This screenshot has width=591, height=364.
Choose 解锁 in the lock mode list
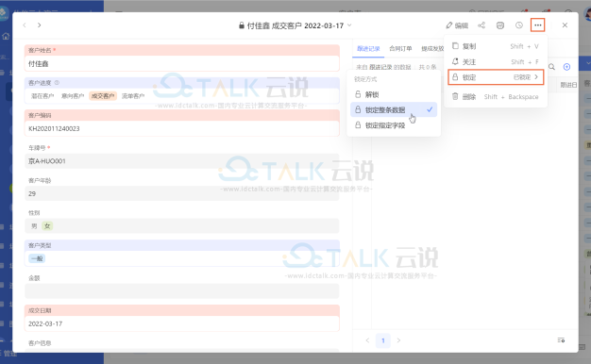click(394, 94)
